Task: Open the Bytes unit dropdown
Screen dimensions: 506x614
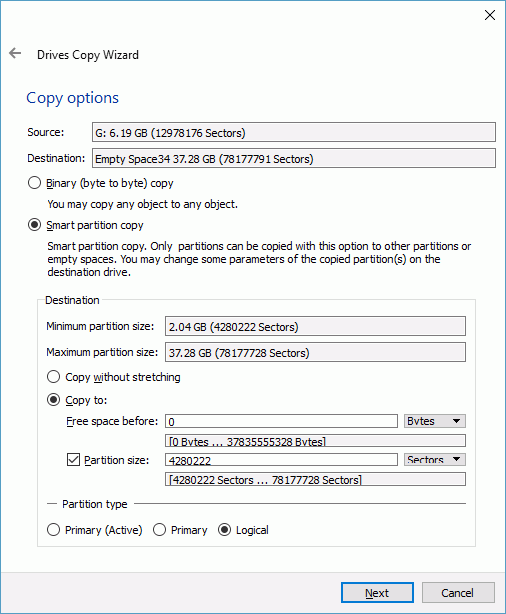Action: pos(435,421)
